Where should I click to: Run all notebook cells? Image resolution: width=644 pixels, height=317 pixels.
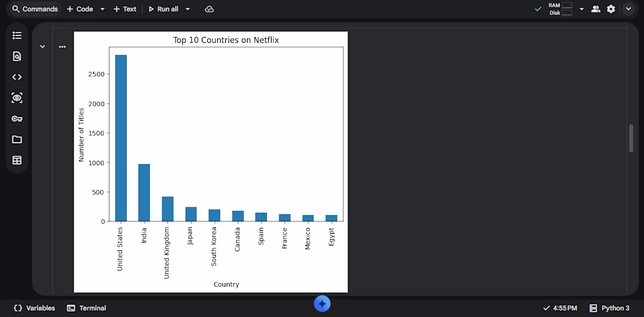(x=163, y=9)
